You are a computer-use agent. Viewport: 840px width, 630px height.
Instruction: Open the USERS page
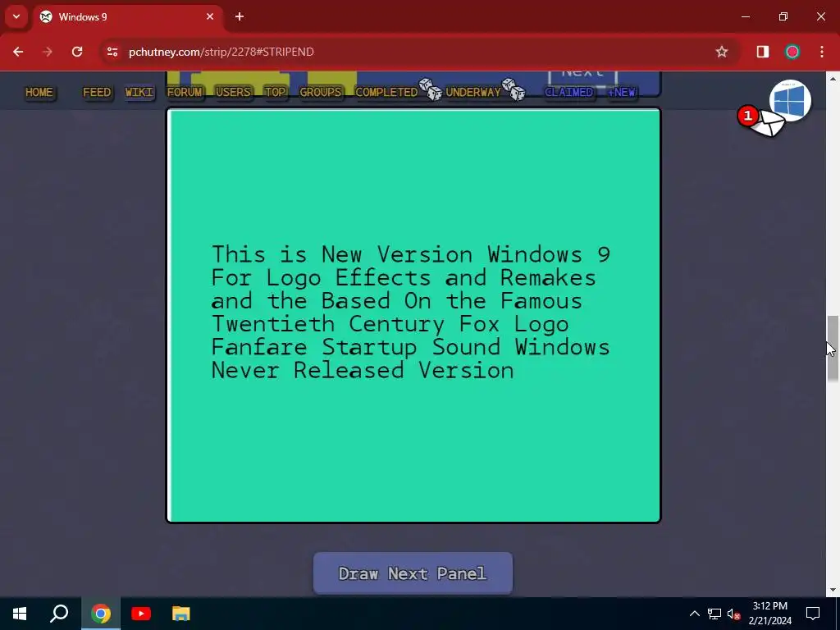[233, 92]
